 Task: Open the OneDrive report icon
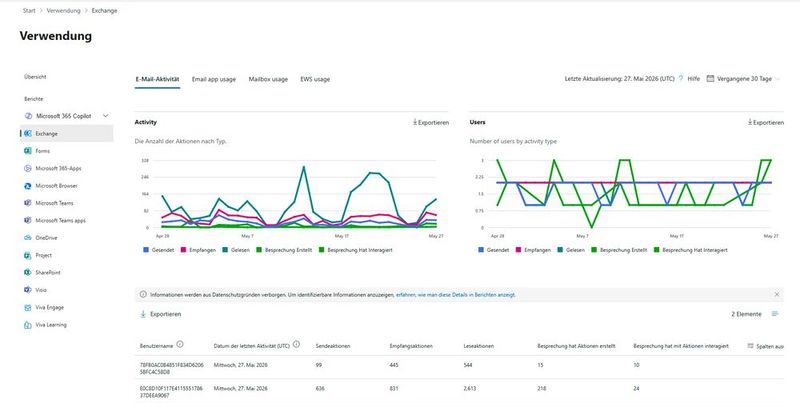tap(28, 238)
